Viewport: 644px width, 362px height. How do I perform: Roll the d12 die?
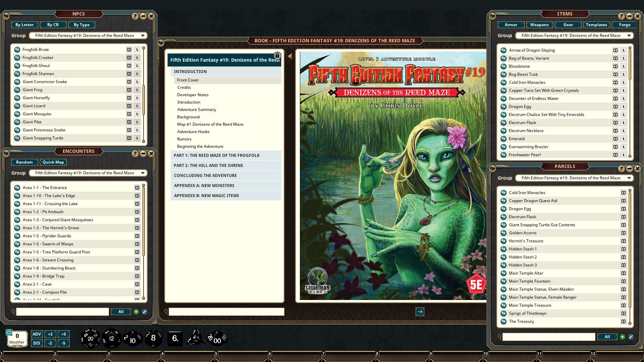111,338
